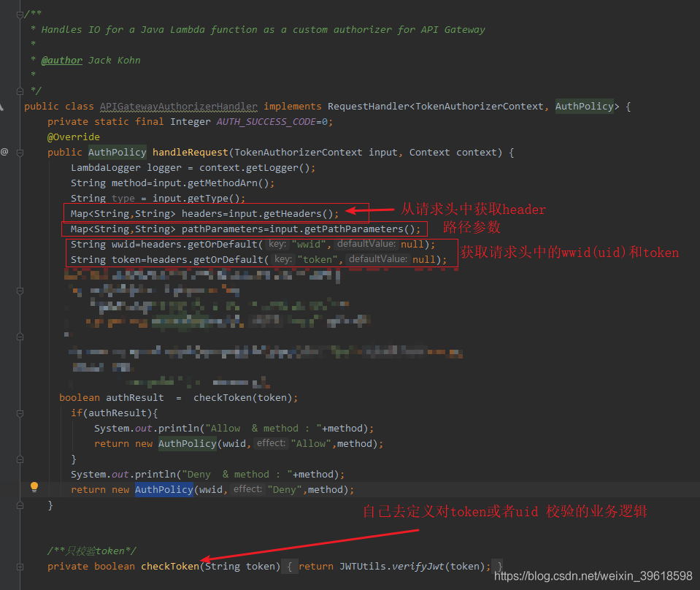Click the @author Javadoc tag

(62, 60)
